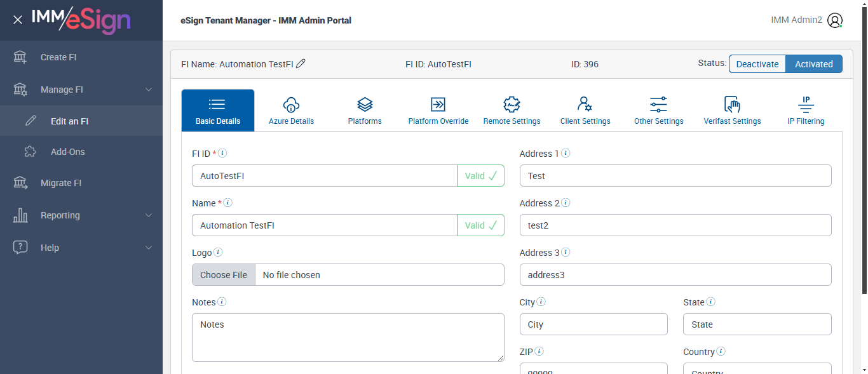Click the pencil icon beside FI Name
868x374 pixels.
pos(301,63)
